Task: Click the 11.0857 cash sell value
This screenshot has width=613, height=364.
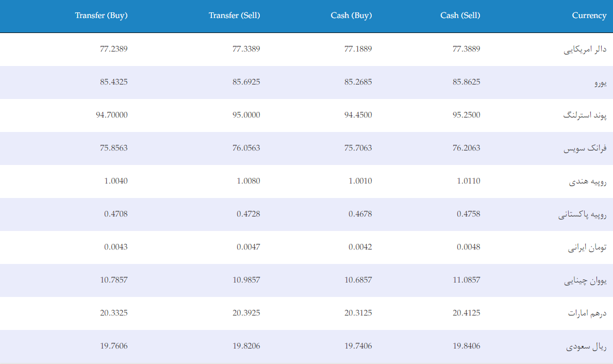Action: click(x=467, y=280)
